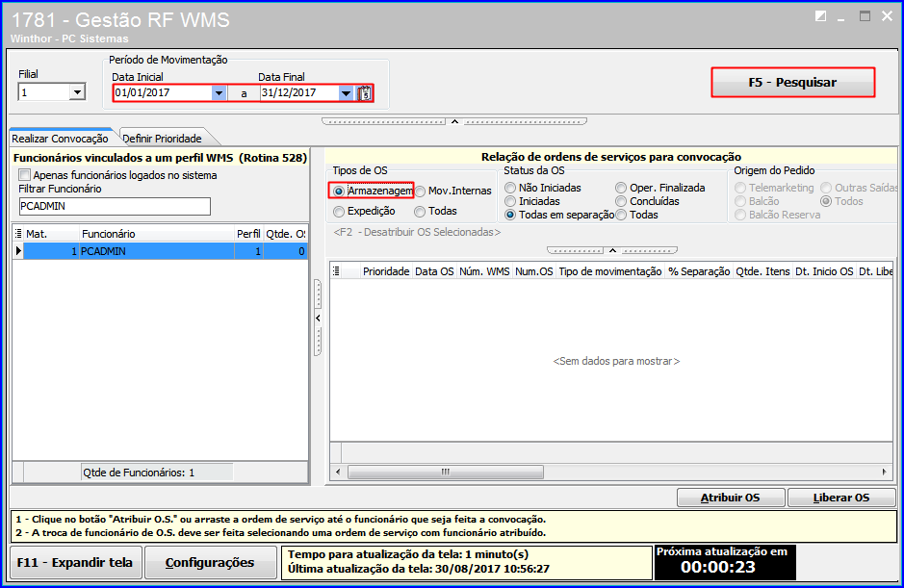Click the F5 - Pesquisar button

tap(792, 83)
